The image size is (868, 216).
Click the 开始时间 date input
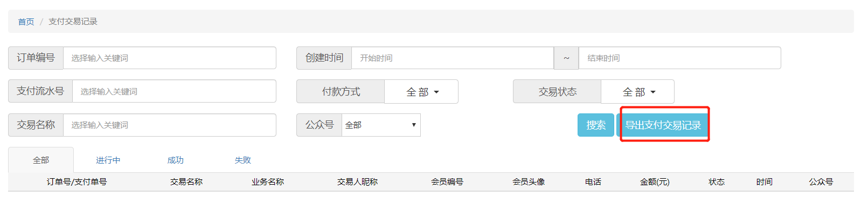pyautogui.click(x=452, y=58)
